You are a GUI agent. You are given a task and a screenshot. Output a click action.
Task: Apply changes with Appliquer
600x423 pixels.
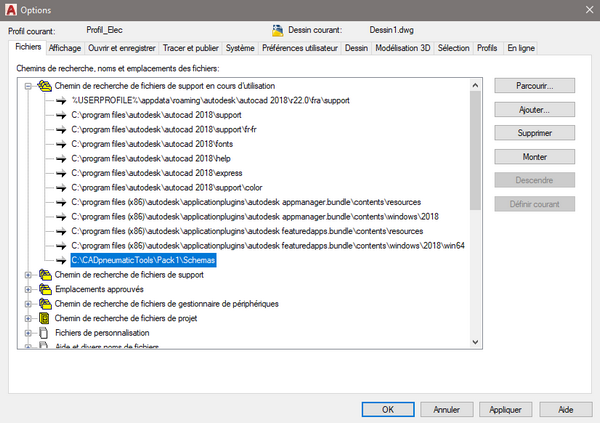[505, 410]
